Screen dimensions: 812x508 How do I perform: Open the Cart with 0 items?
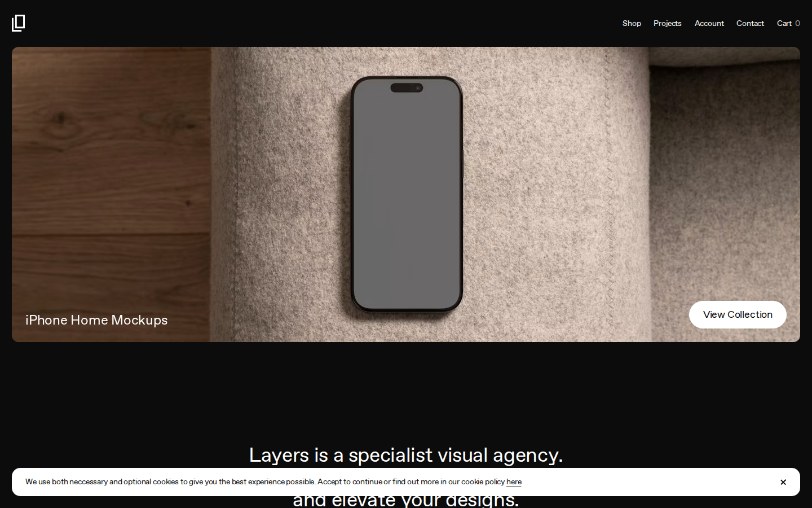tap(788, 23)
